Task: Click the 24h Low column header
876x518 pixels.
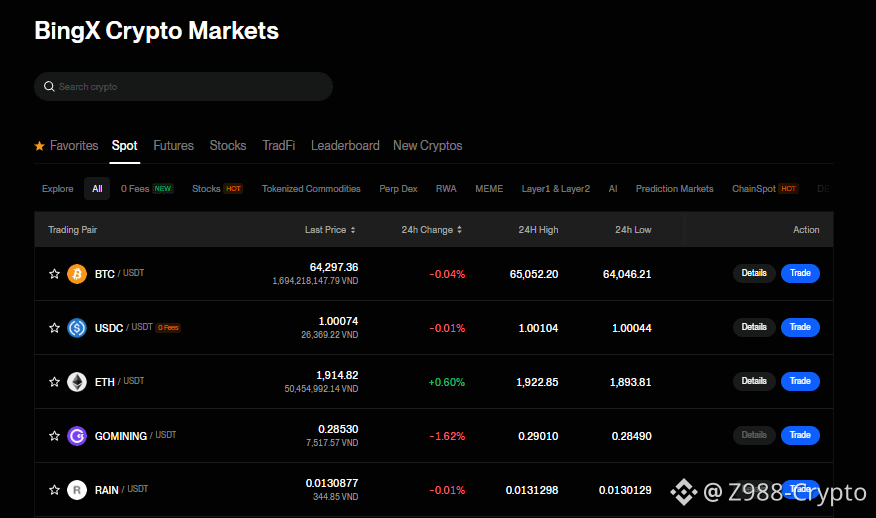Action: [633, 230]
